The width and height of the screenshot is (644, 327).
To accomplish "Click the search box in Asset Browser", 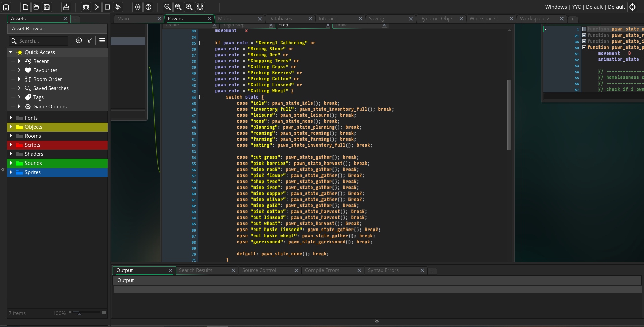I will pos(39,41).
